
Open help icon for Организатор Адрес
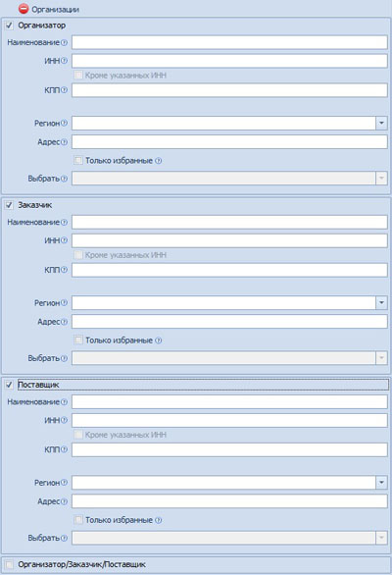tap(64, 142)
